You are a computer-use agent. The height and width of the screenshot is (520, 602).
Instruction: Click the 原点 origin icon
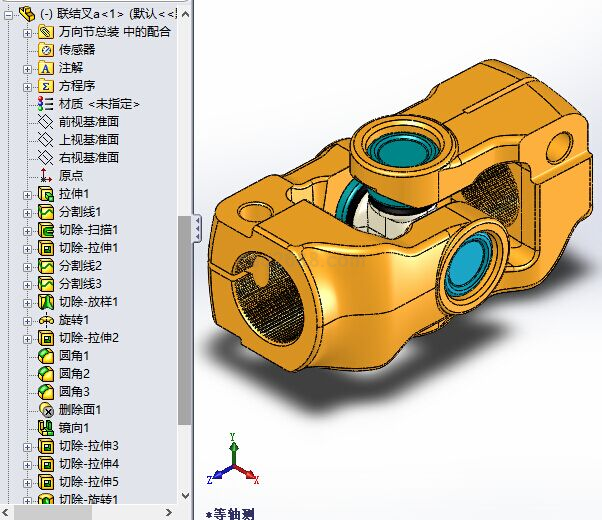point(45,175)
